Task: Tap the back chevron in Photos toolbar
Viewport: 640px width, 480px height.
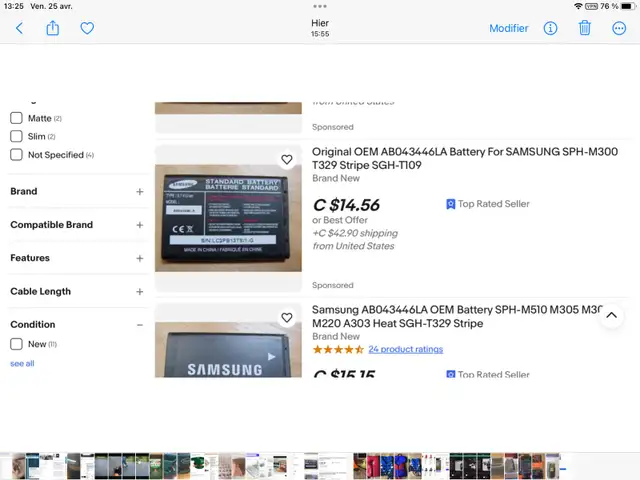Action: click(x=19, y=28)
